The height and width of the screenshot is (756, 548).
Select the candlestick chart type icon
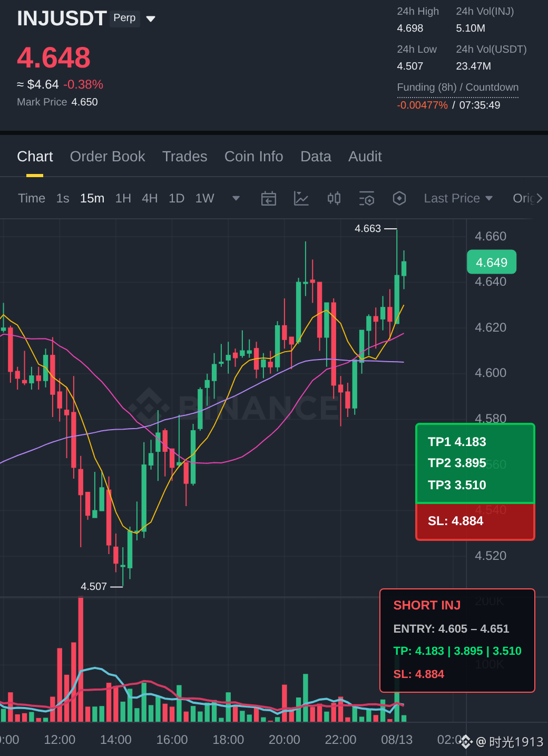pos(334,198)
